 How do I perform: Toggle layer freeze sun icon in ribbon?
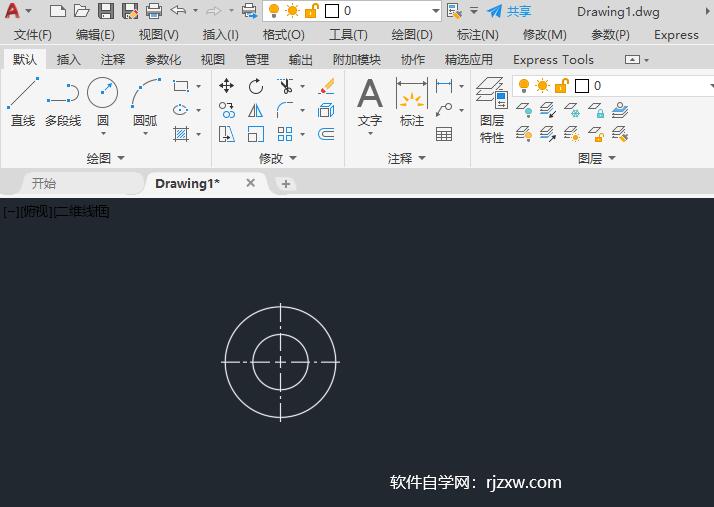pyautogui.click(x=542, y=85)
